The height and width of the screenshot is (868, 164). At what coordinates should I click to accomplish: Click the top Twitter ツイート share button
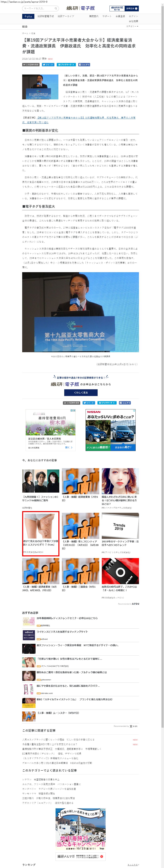coord(48,65)
